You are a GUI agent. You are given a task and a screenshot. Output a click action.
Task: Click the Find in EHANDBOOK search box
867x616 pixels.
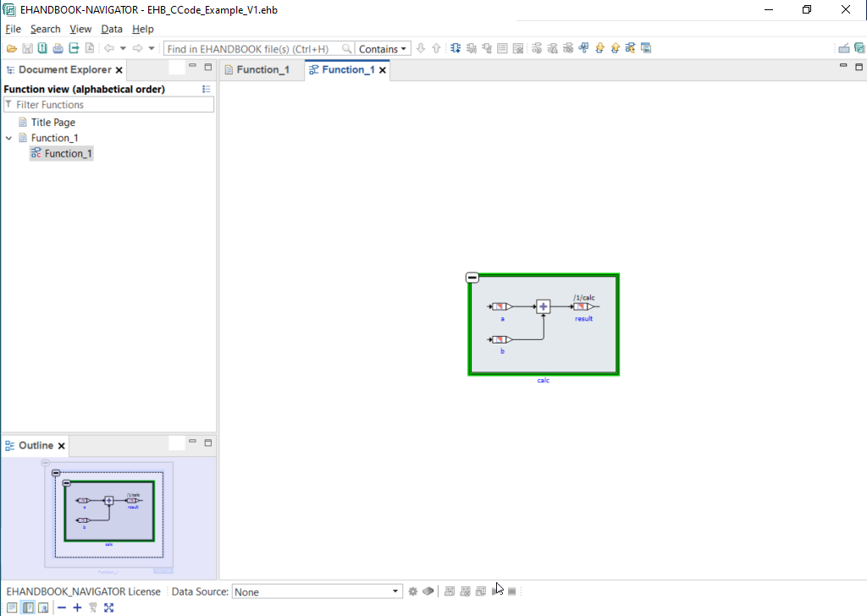(254, 49)
